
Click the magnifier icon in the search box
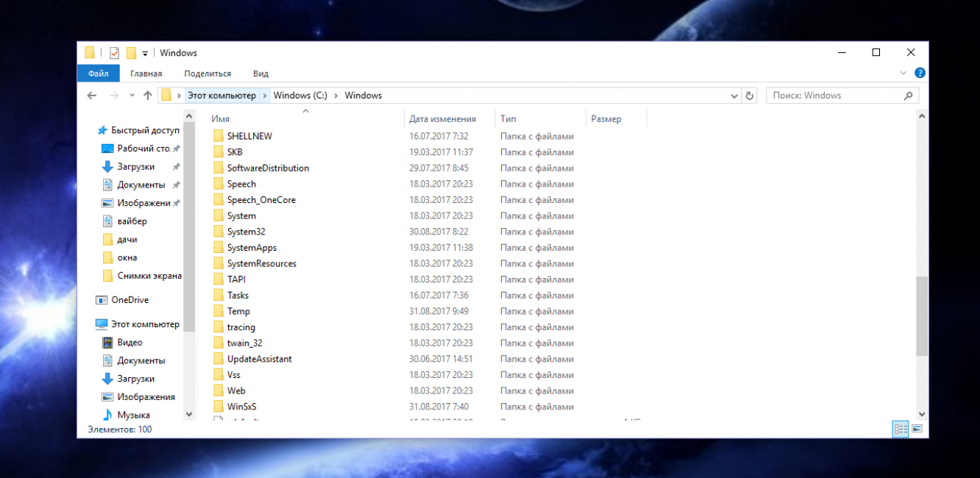pyautogui.click(x=908, y=96)
